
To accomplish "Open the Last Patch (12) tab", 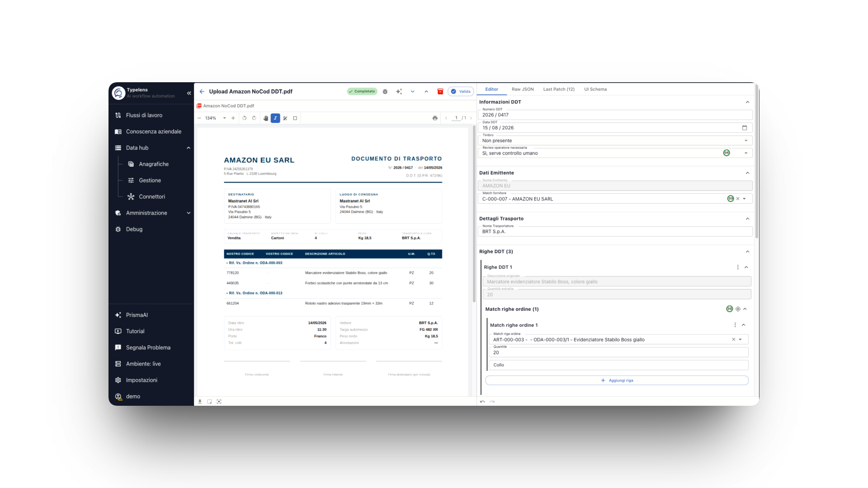I will 559,89.
